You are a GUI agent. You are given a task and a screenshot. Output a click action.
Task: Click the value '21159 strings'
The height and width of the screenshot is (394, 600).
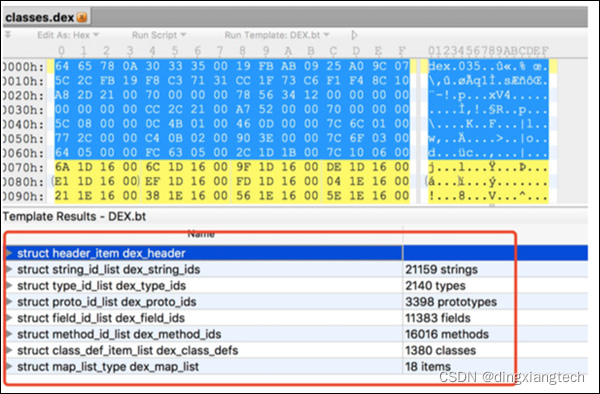[441, 269]
